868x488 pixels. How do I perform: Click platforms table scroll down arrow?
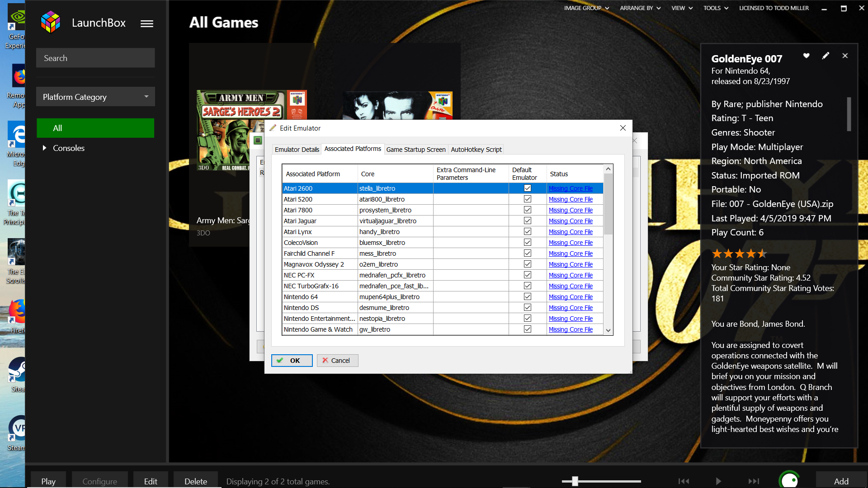608,330
